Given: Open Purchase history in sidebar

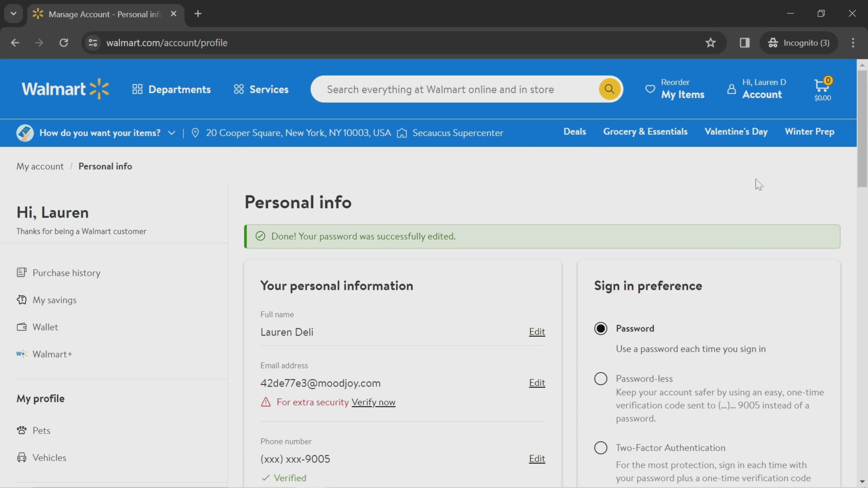Looking at the screenshot, I should tap(59, 273).
